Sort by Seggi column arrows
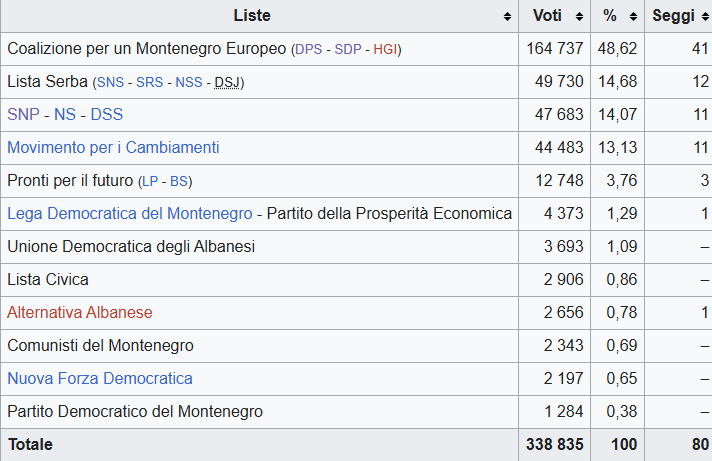This screenshot has height=461, width=712. pyautogui.click(x=704, y=17)
